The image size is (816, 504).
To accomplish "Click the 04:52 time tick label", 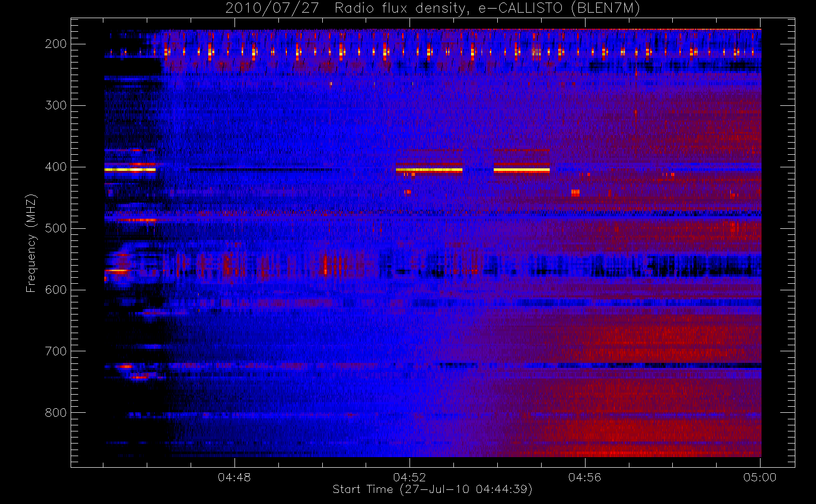I will [x=410, y=477].
